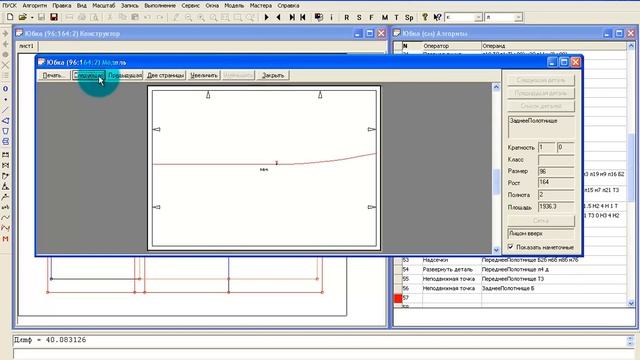Select the F toolbar button
The width and height of the screenshot is (640, 360).
371,17
